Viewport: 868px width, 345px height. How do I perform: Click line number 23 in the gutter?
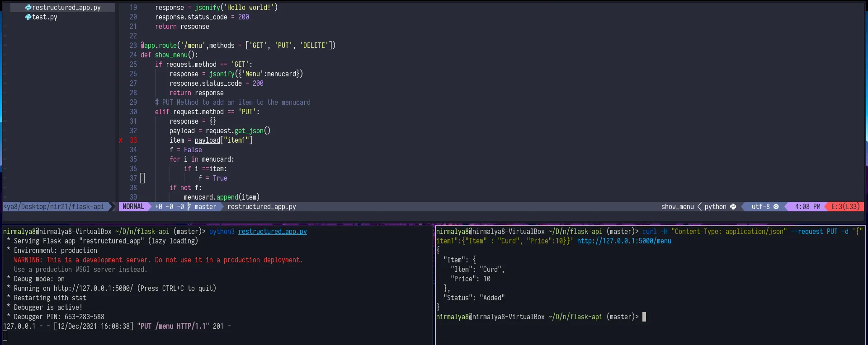tap(133, 46)
